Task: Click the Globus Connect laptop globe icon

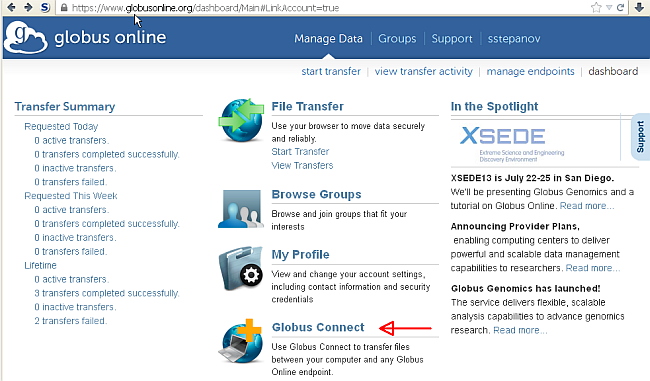Action: (241, 341)
